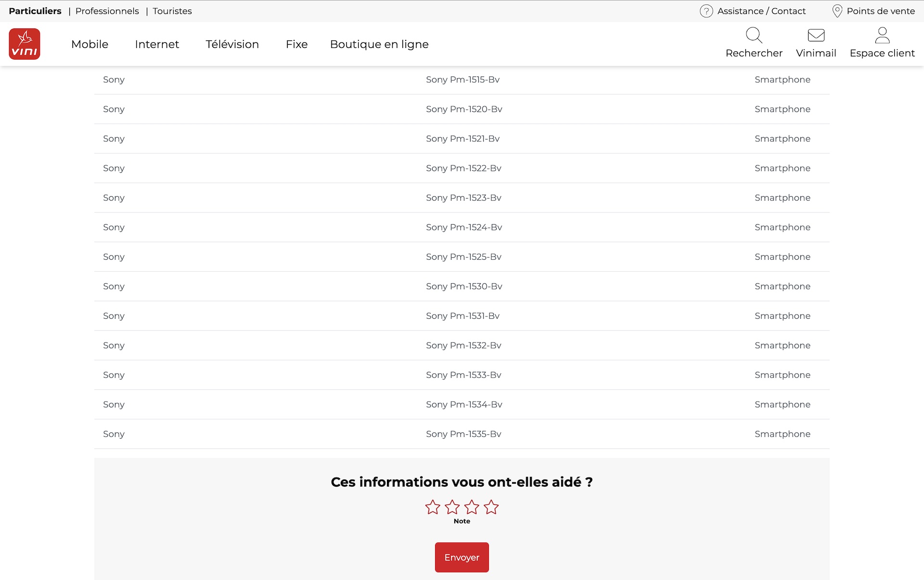Rate with the first star
Viewport: 924px width, 580px height.
tap(433, 507)
